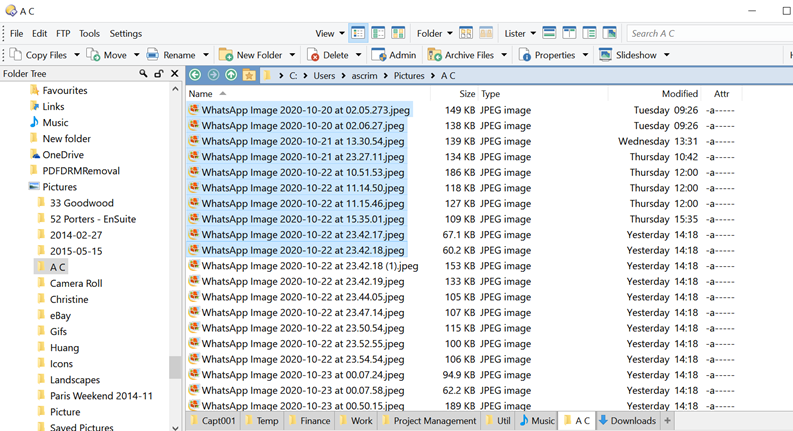This screenshot has width=793, height=431.
Task: Open the New Folder dropdown arrow
Action: point(292,55)
